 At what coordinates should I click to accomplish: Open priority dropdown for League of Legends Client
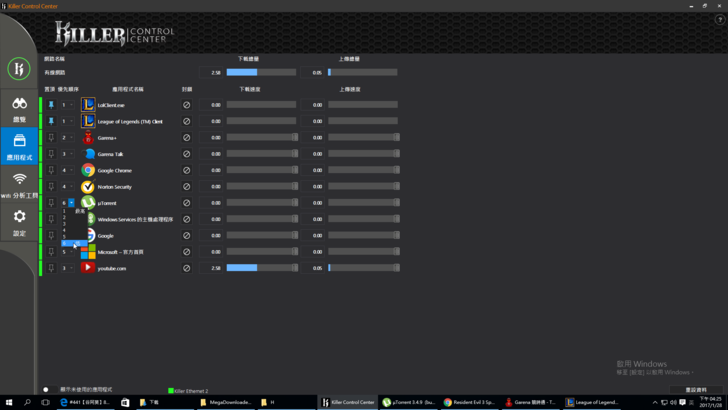click(71, 121)
